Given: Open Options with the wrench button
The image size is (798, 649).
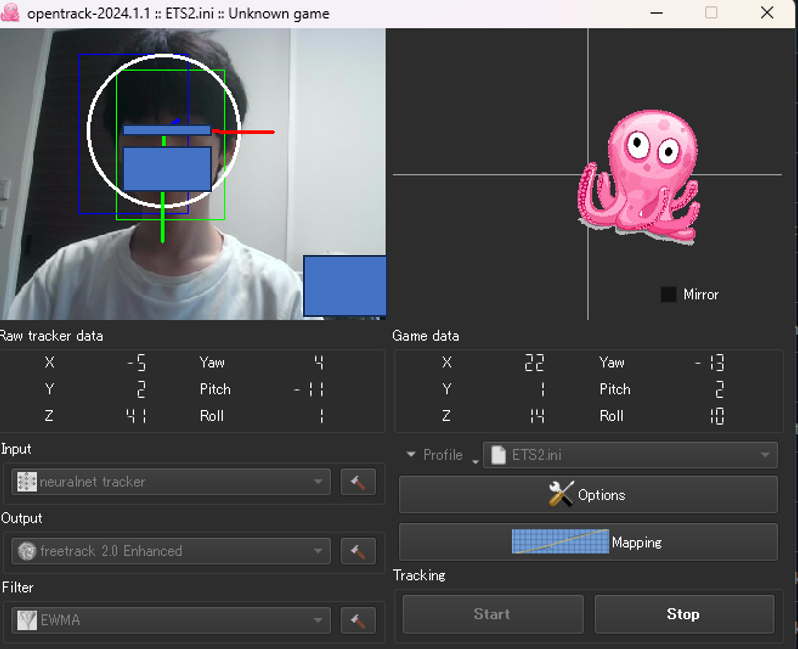Looking at the screenshot, I should coord(588,495).
